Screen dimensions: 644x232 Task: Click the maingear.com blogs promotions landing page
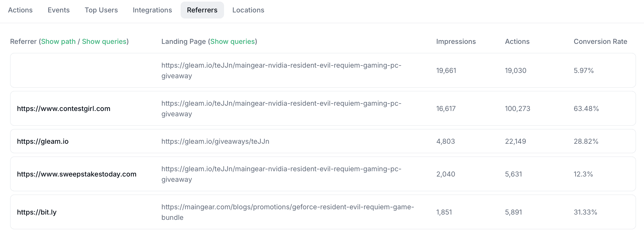point(288,212)
